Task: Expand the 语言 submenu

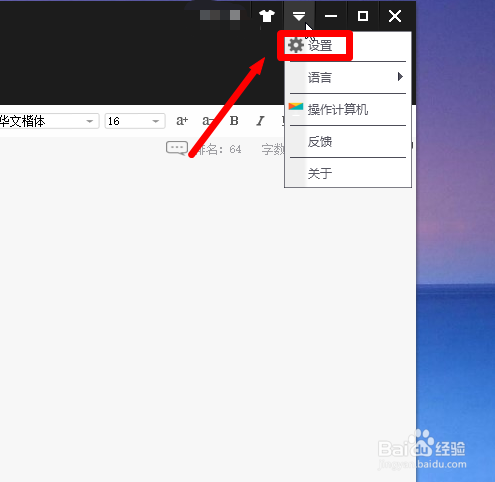Action: click(348, 77)
